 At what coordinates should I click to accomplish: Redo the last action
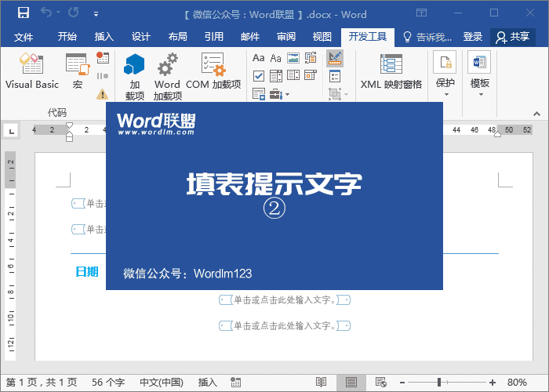coord(74,13)
